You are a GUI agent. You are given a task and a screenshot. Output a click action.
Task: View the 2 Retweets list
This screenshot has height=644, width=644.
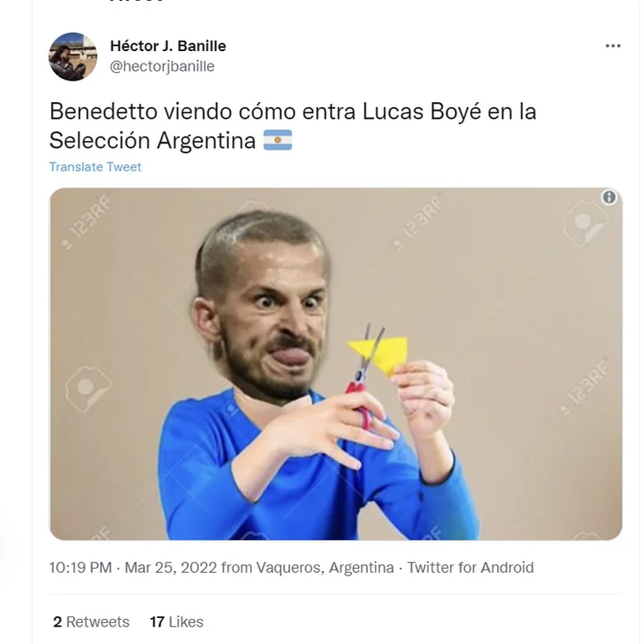91,621
